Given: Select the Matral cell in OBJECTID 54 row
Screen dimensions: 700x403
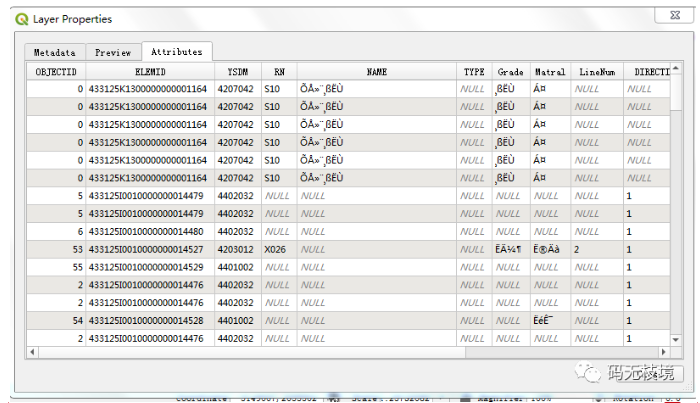Looking at the screenshot, I should pyautogui.click(x=550, y=320).
